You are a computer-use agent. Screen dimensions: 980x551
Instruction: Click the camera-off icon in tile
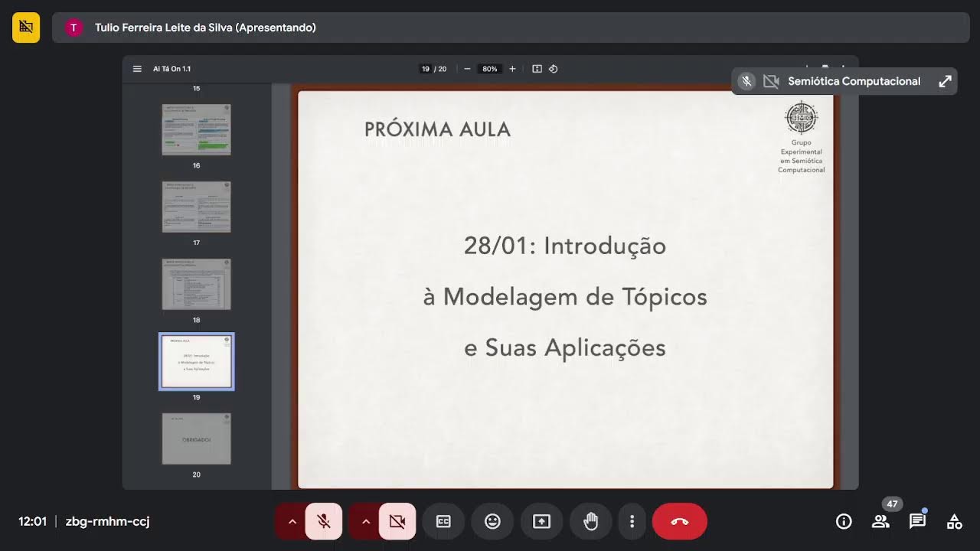771,81
